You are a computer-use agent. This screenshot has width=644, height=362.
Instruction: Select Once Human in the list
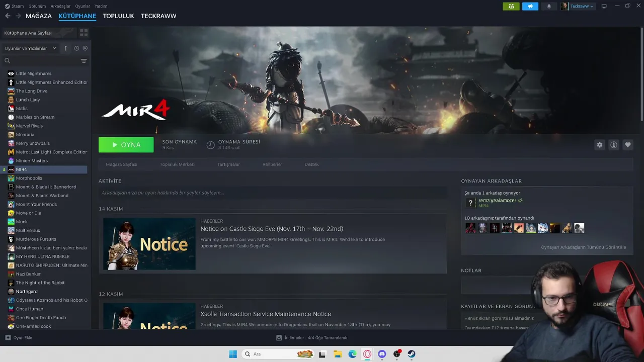(x=29, y=309)
